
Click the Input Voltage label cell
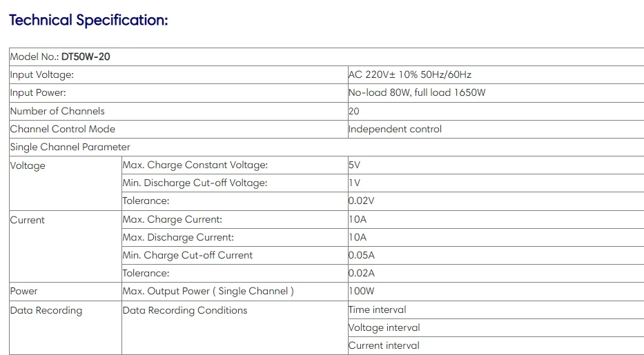178,75
